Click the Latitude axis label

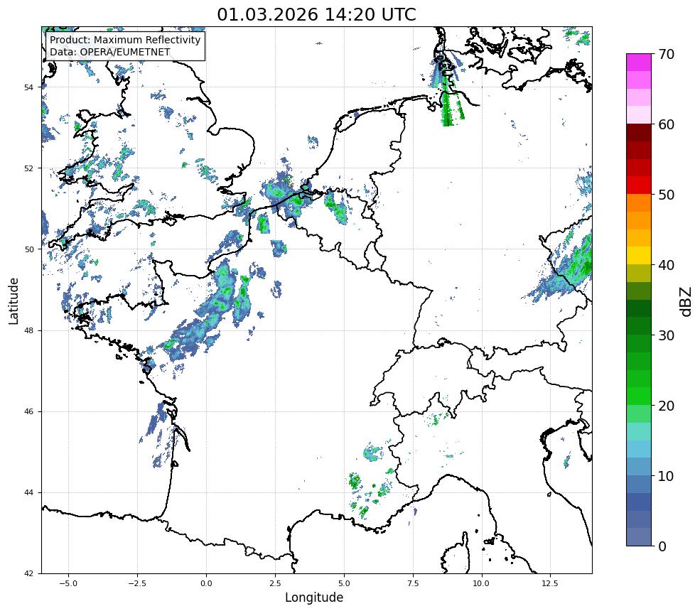coord(14,301)
